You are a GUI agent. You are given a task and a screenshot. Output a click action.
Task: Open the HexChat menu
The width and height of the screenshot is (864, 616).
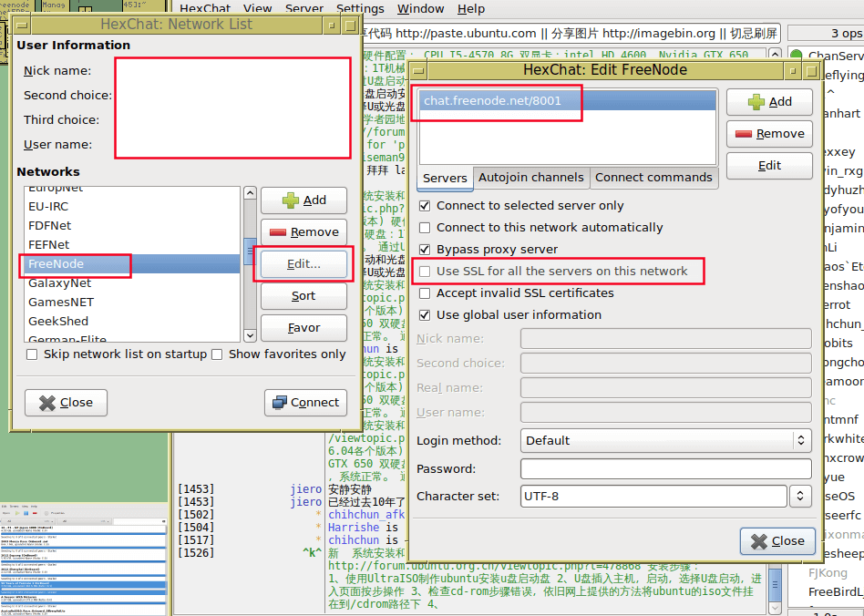point(205,9)
